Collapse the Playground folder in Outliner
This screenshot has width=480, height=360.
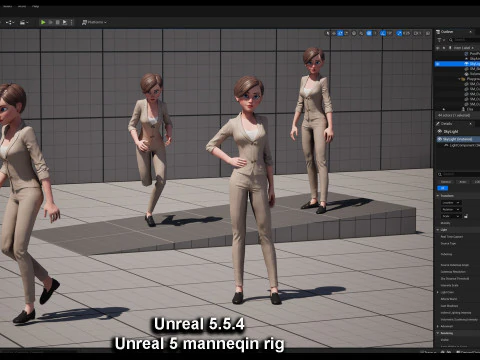tap(459, 79)
